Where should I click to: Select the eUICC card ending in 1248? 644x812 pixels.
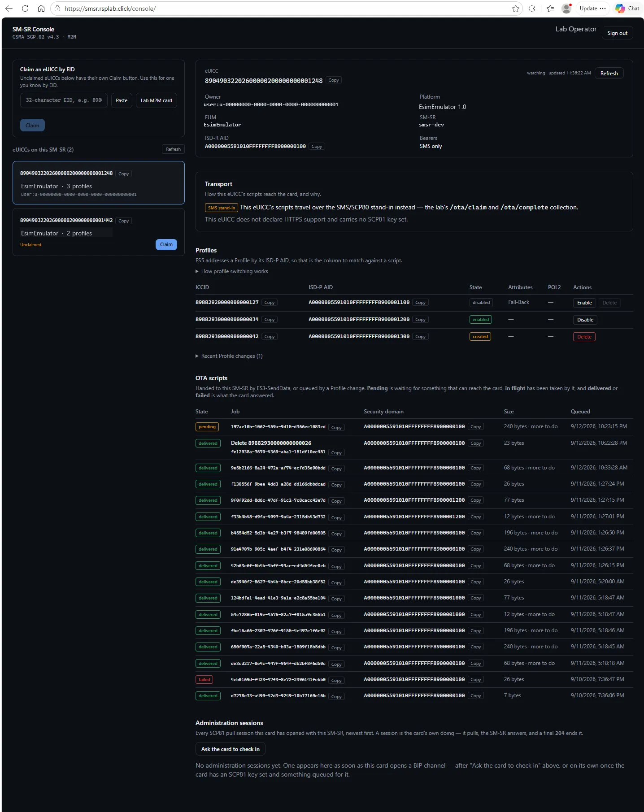tap(99, 183)
